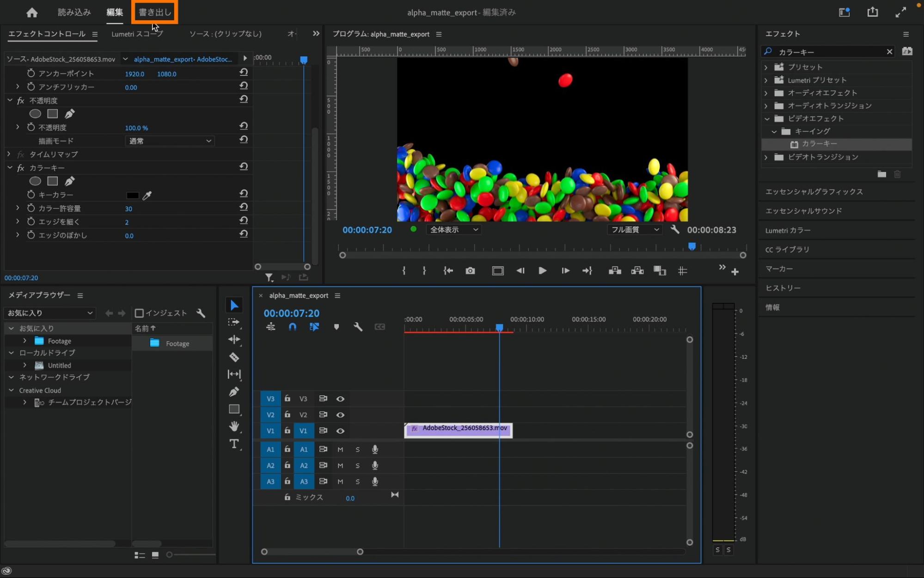The width and height of the screenshot is (924, 578).
Task: Select the Razor tool in timeline toolbar
Action: 234,357
